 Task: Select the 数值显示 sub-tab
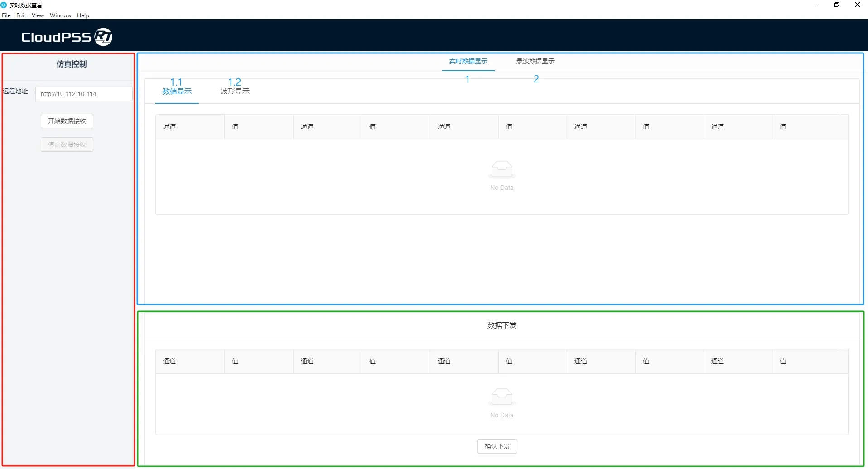pos(177,92)
